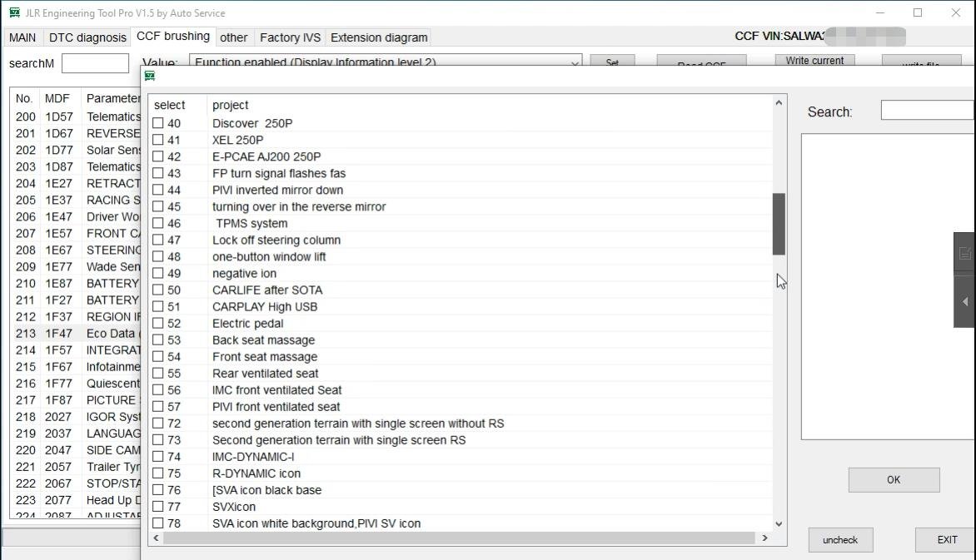
Task: Click the JLR Engineering Tool title bar icon
Action: 14,12
